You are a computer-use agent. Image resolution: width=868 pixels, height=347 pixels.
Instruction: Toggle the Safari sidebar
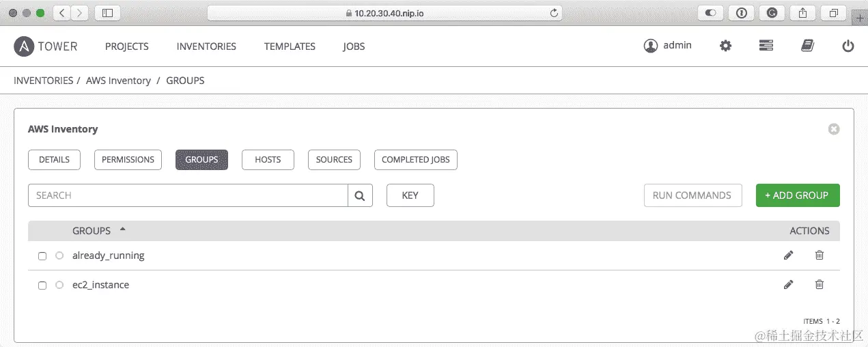pos(107,12)
